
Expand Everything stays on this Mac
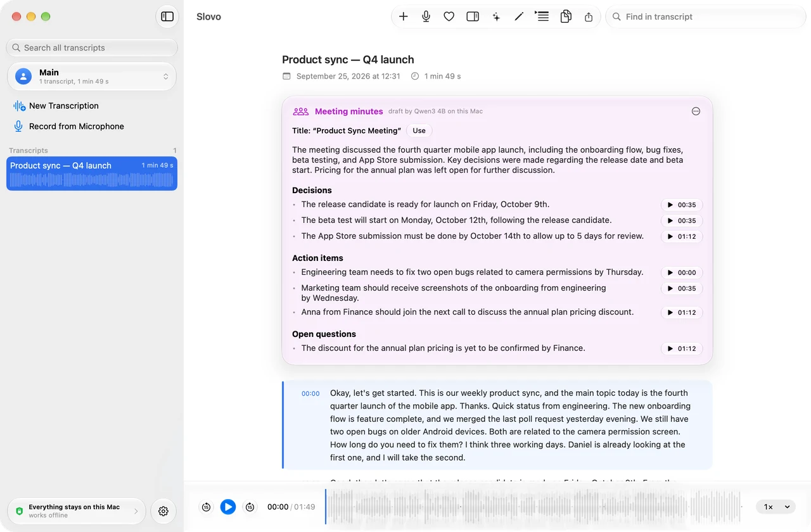coord(77,511)
